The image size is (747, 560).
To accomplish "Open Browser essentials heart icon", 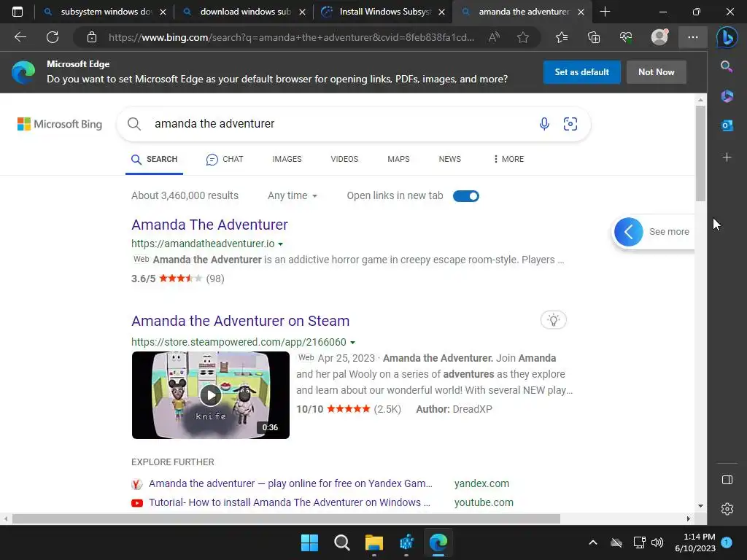I will tap(626, 37).
